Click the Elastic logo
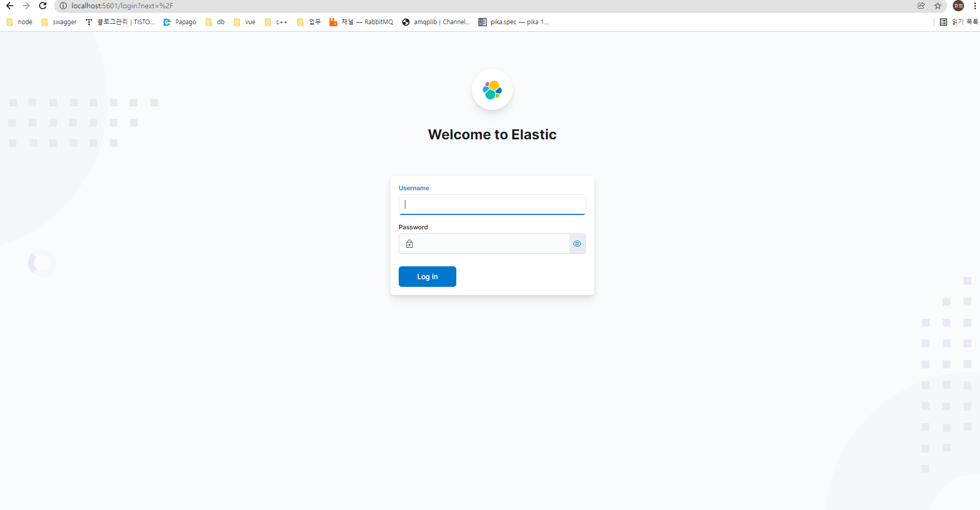Viewport: 980px width, 510px height. 492,90
